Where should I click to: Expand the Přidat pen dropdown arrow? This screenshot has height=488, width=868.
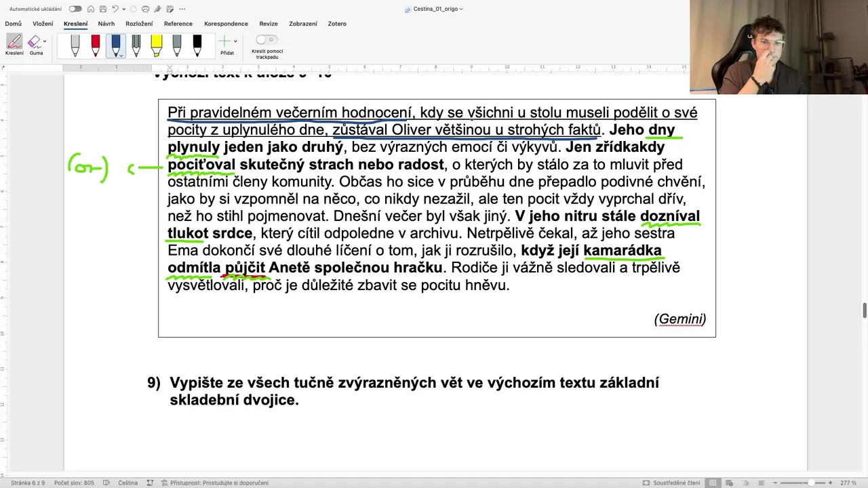tap(235, 41)
